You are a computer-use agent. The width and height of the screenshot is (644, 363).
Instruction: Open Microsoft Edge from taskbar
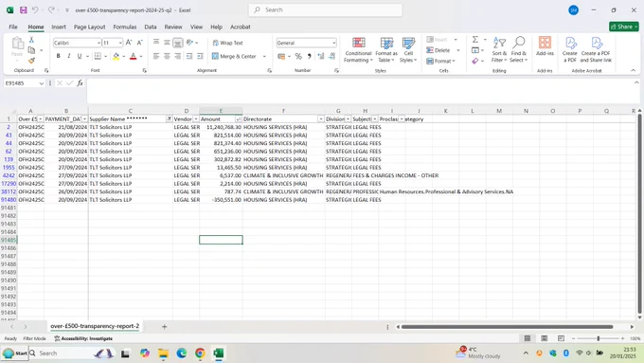(182, 354)
